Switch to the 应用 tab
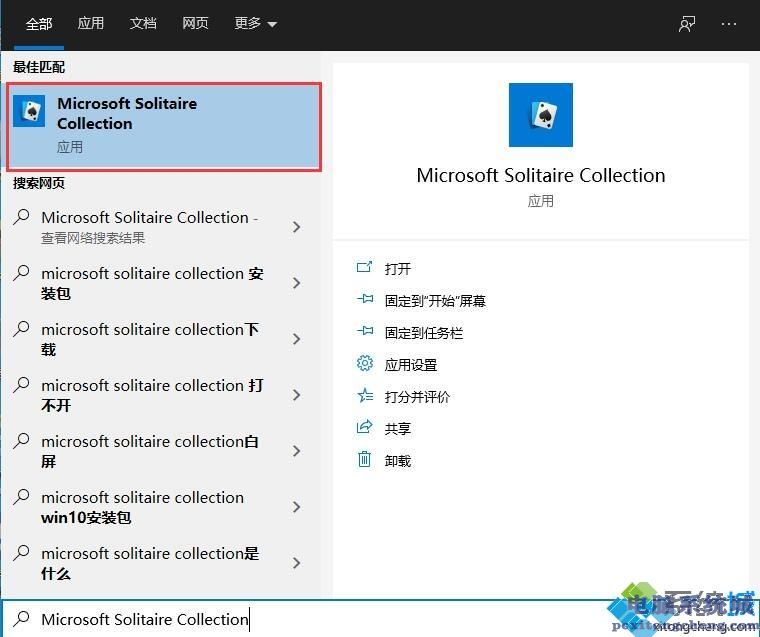760x637 pixels. coord(91,23)
